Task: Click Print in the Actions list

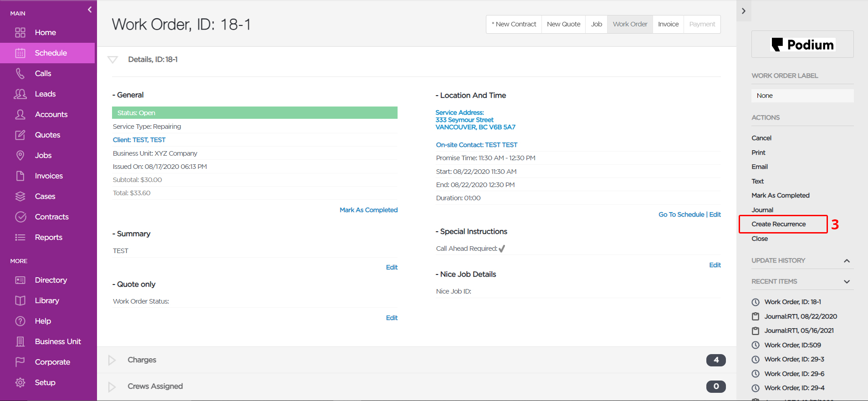Action: click(758, 152)
